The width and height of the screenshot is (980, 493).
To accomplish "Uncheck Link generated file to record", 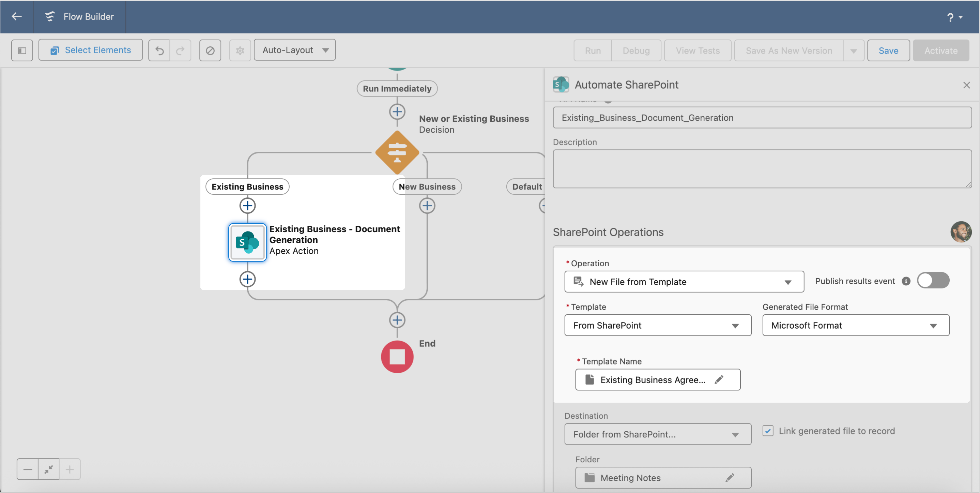I will coord(768,431).
